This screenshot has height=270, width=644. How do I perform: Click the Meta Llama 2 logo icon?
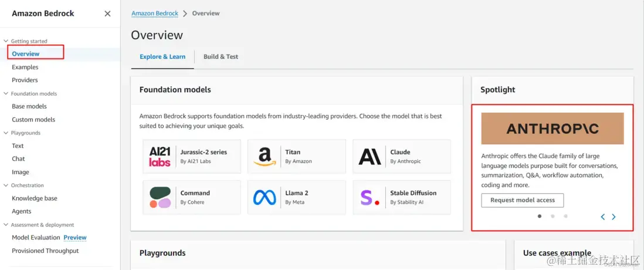click(x=265, y=197)
